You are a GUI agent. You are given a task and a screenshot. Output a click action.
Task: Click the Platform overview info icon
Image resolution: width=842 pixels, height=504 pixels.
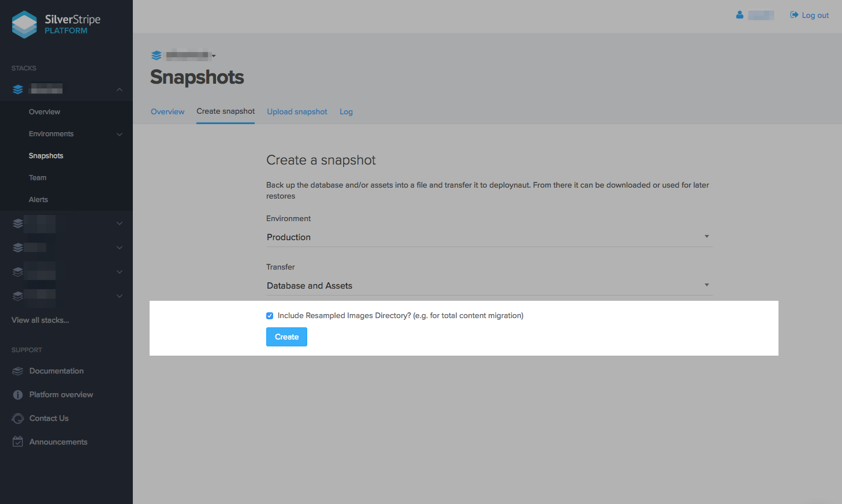pos(18,395)
